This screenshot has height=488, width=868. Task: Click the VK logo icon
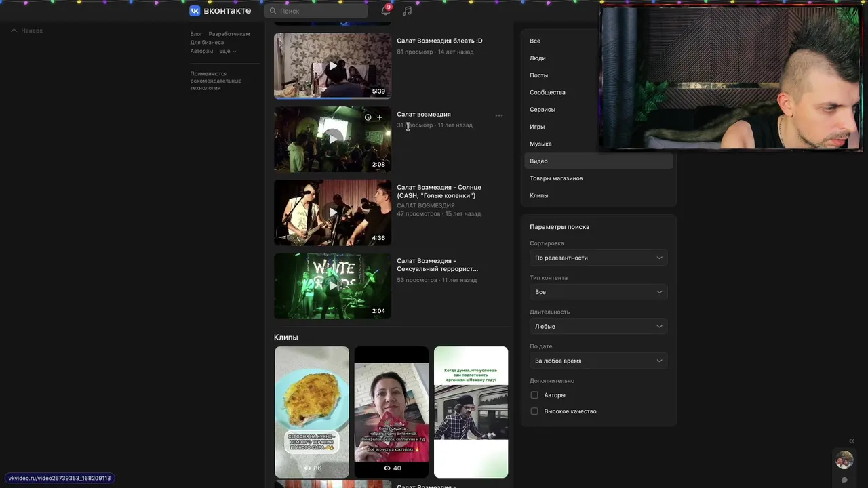195,11
